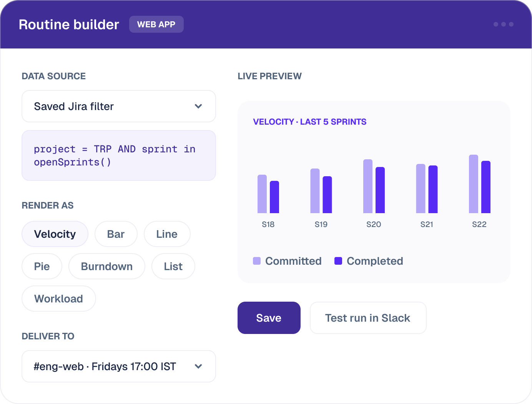Click the S22 completed bar in chart
The width and height of the screenshot is (532, 404).
coord(486,187)
